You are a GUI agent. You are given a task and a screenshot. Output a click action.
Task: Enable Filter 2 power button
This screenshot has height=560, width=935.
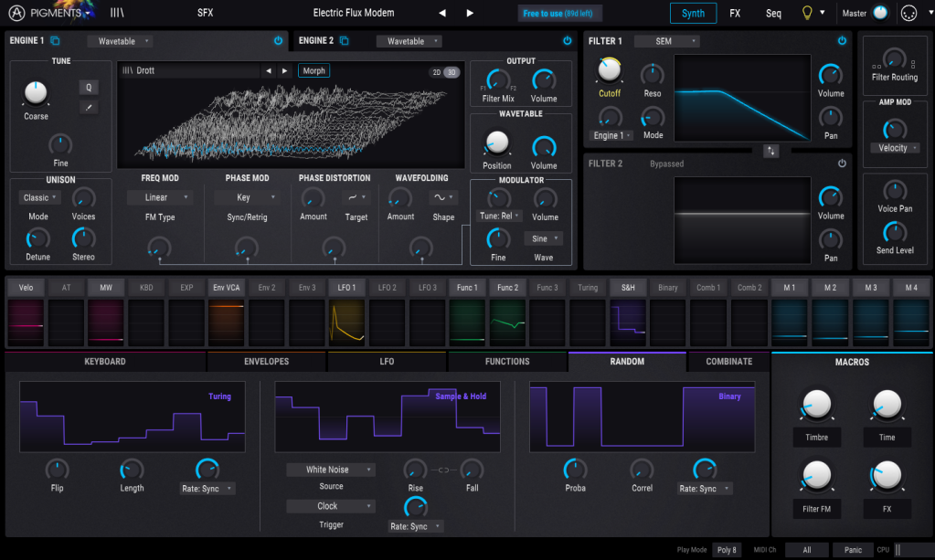click(842, 164)
